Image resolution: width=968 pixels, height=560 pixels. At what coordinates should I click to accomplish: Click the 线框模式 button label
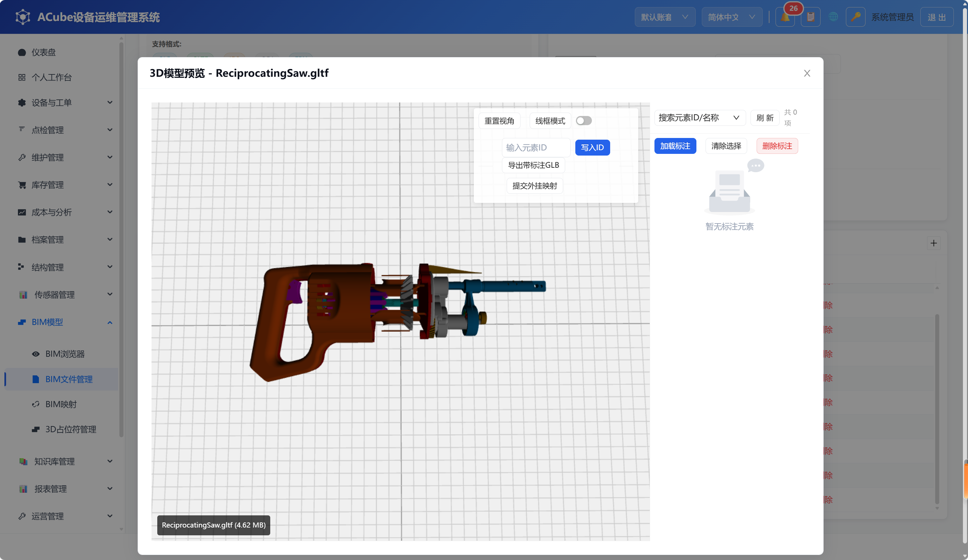[x=550, y=121]
